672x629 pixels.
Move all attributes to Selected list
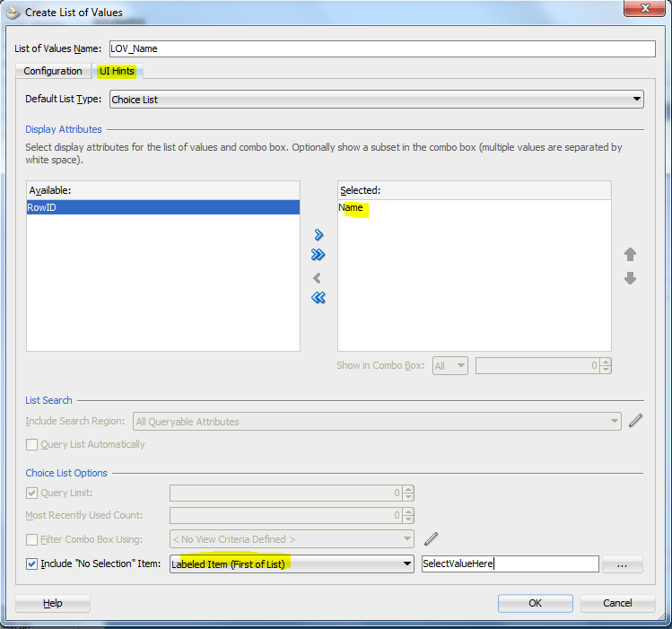(x=319, y=255)
